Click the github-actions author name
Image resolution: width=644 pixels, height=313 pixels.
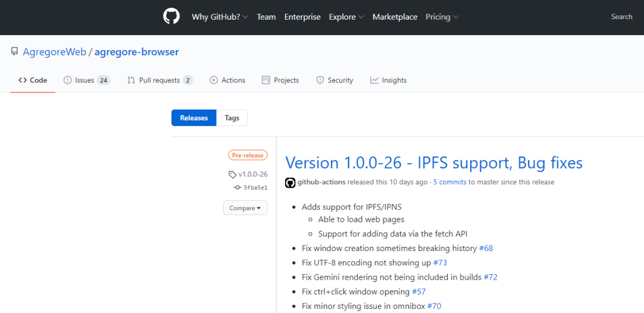tap(321, 182)
